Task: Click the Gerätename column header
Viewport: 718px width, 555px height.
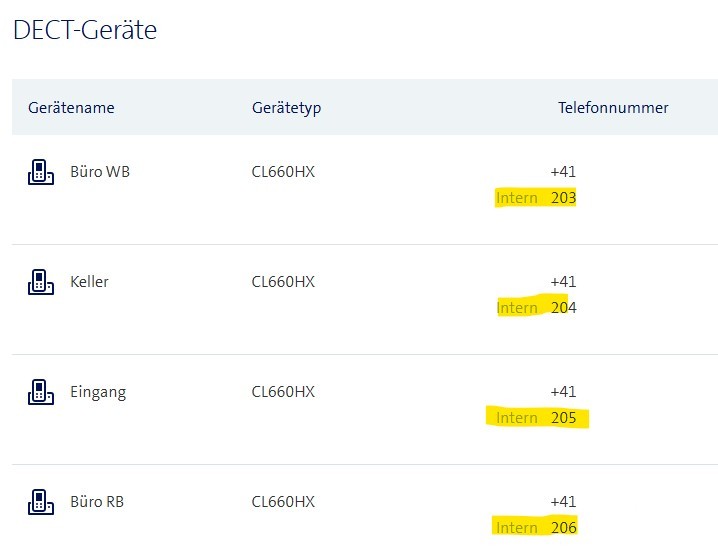Action: tap(71, 108)
